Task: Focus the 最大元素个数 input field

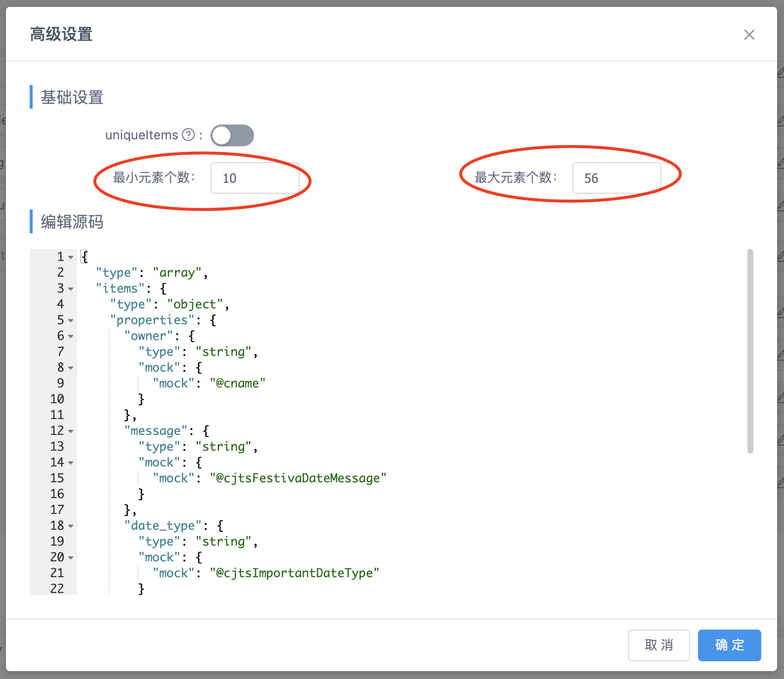Action: (x=617, y=178)
